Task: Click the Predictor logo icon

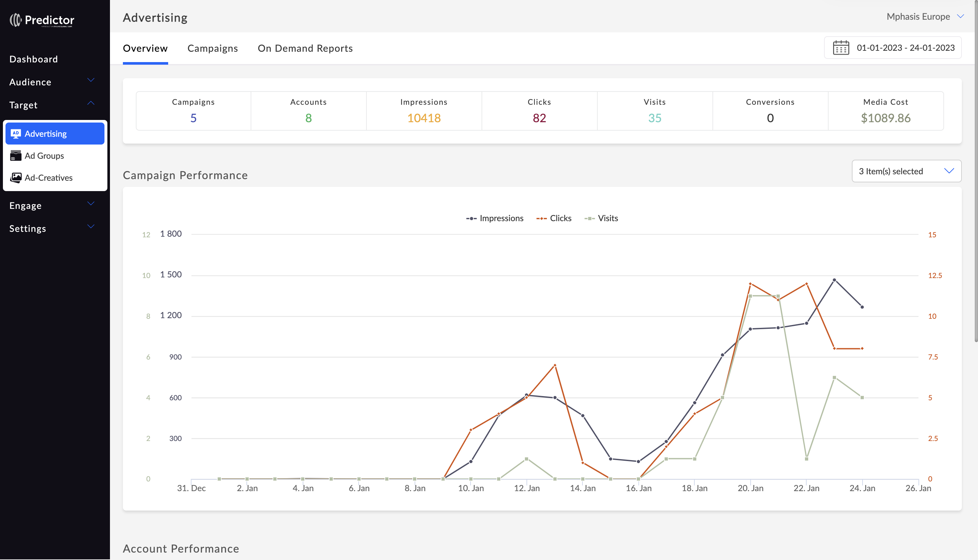Action: pos(16,20)
